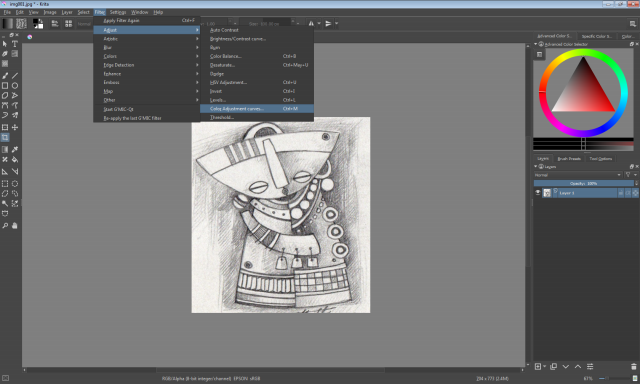Toggle alpha inheritance on Layer 1
This screenshot has height=384, width=640.
click(628, 193)
